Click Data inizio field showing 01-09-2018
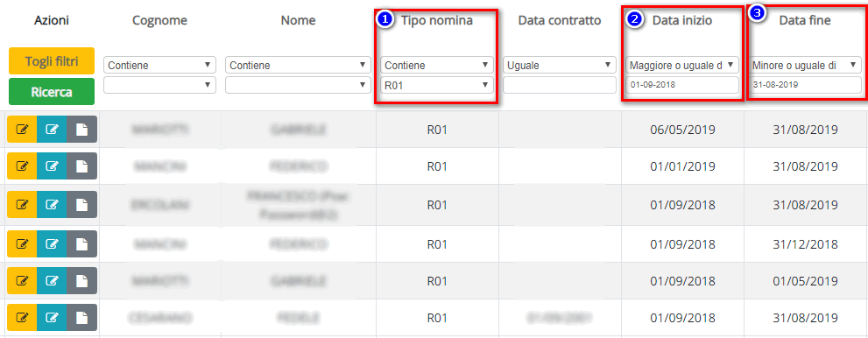The image size is (868, 338). pos(682,85)
